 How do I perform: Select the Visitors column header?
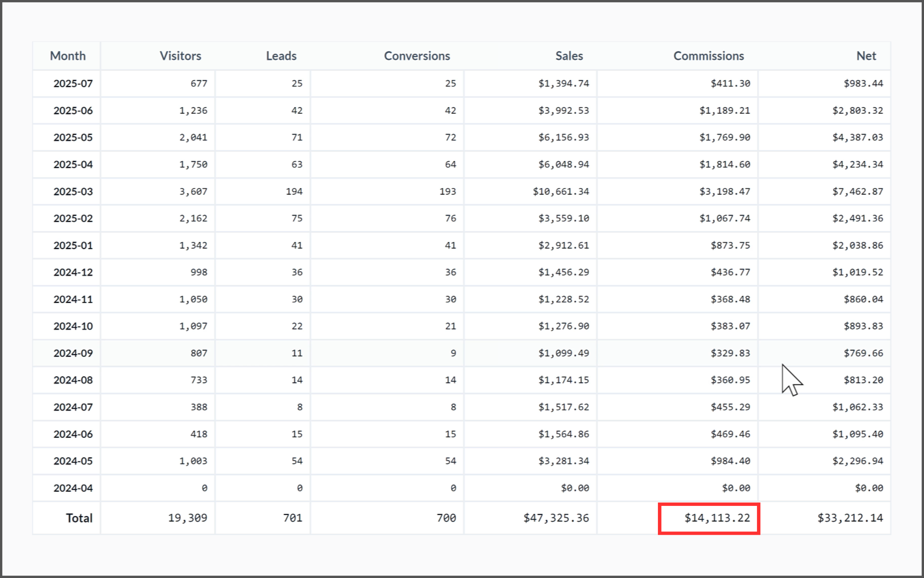pyautogui.click(x=180, y=56)
